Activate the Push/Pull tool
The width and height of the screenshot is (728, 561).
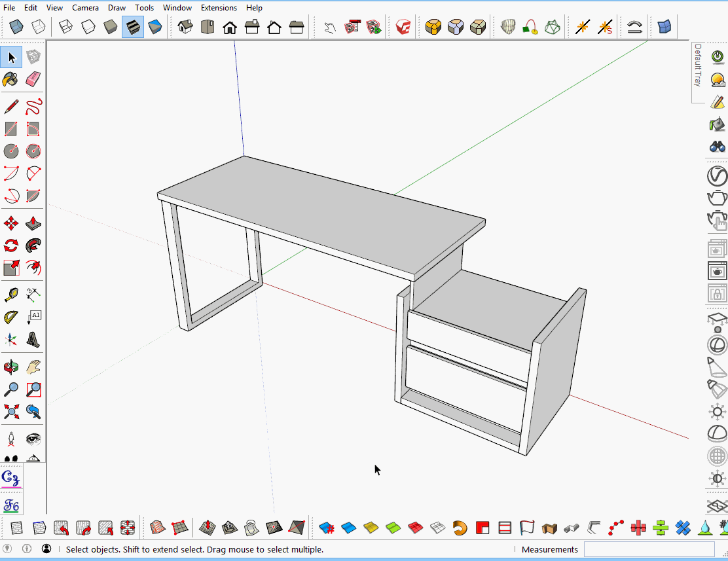click(33, 224)
